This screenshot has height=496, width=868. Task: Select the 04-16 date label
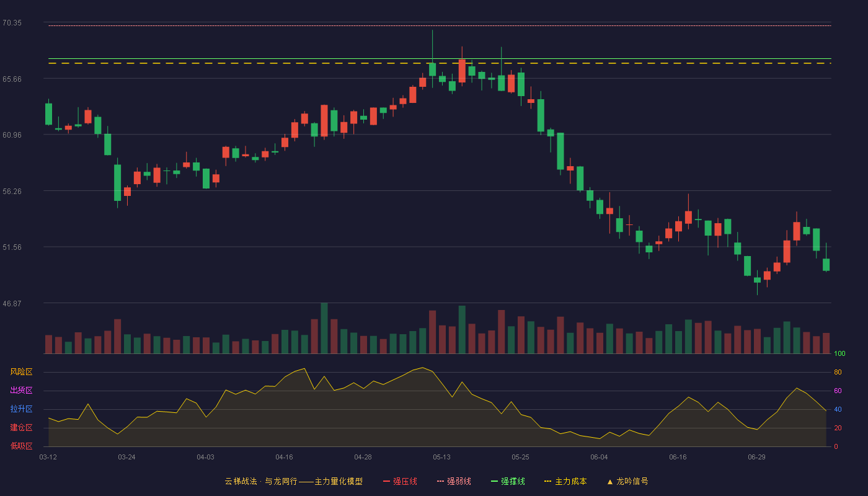pos(284,457)
